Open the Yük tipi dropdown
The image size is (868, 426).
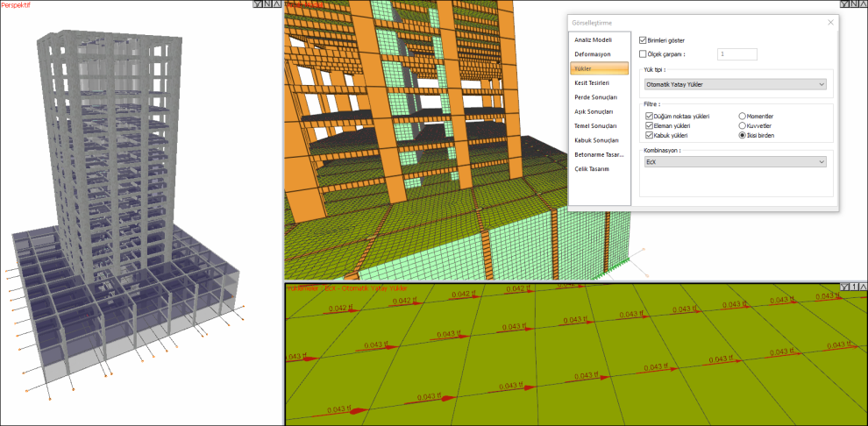(735, 84)
